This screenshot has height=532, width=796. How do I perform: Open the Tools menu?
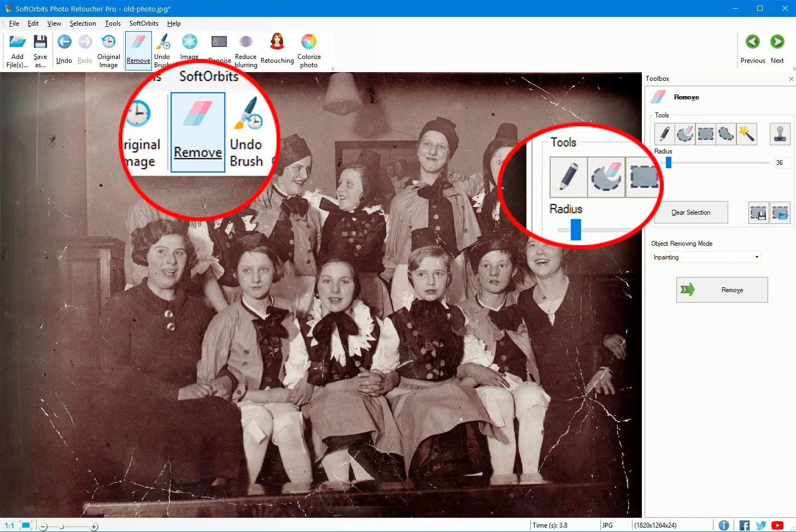click(x=113, y=23)
